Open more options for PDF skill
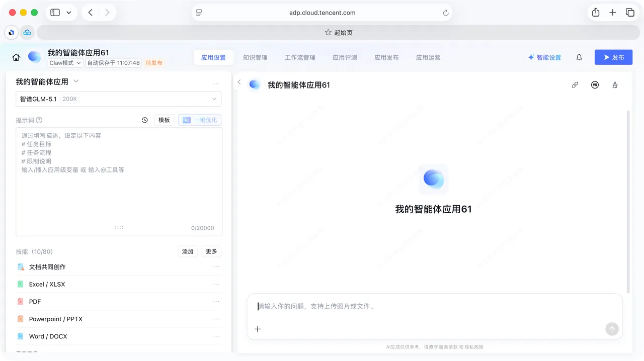Image resolution: width=644 pixels, height=361 pixels. pyautogui.click(x=216, y=302)
